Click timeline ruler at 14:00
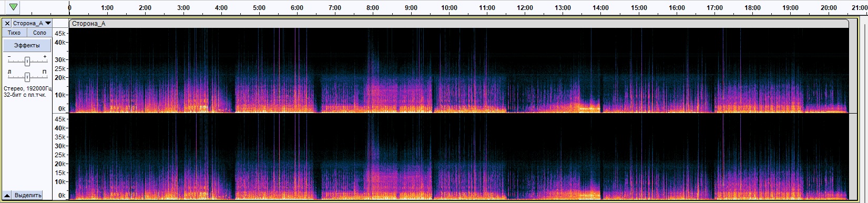868x203 pixels. point(601,8)
